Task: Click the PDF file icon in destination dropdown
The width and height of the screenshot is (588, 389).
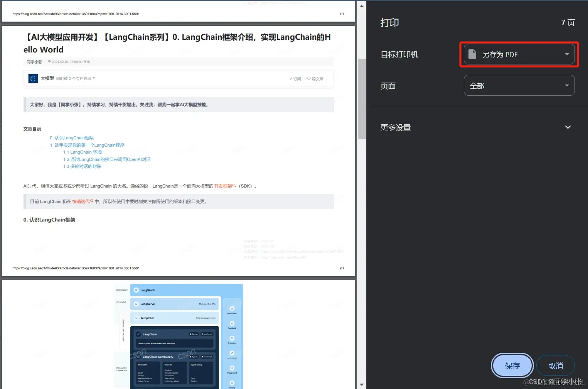Action: pyautogui.click(x=472, y=54)
